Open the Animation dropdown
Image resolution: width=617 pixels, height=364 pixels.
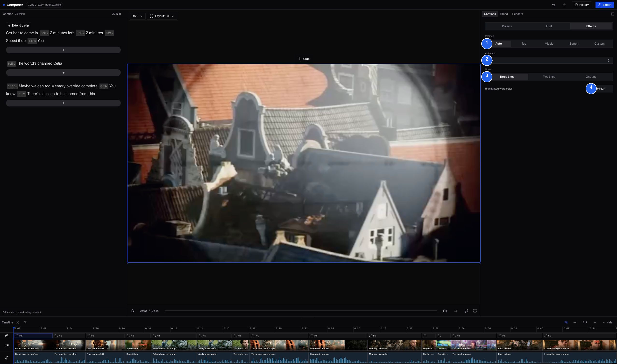click(x=549, y=60)
